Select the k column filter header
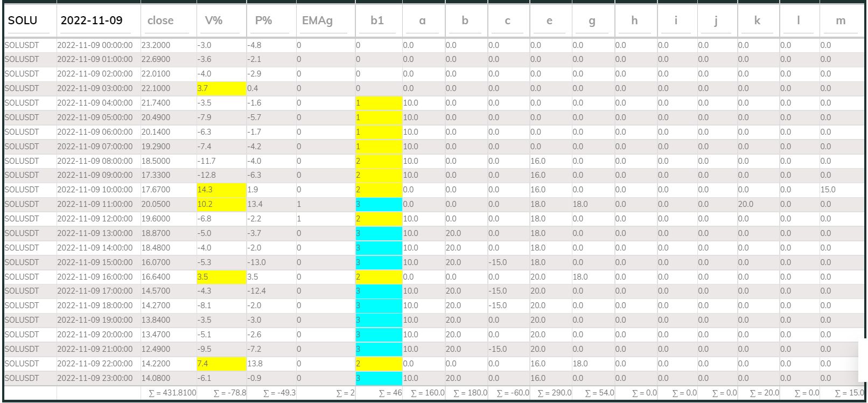 click(x=758, y=21)
